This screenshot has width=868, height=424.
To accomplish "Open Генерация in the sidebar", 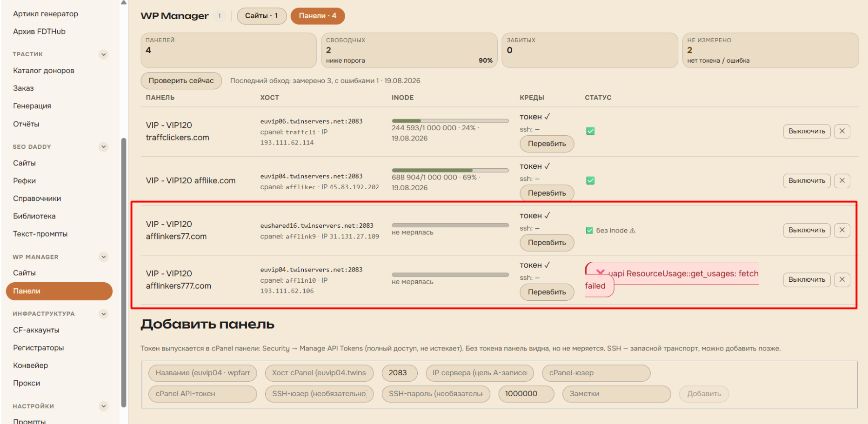I will [x=32, y=106].
